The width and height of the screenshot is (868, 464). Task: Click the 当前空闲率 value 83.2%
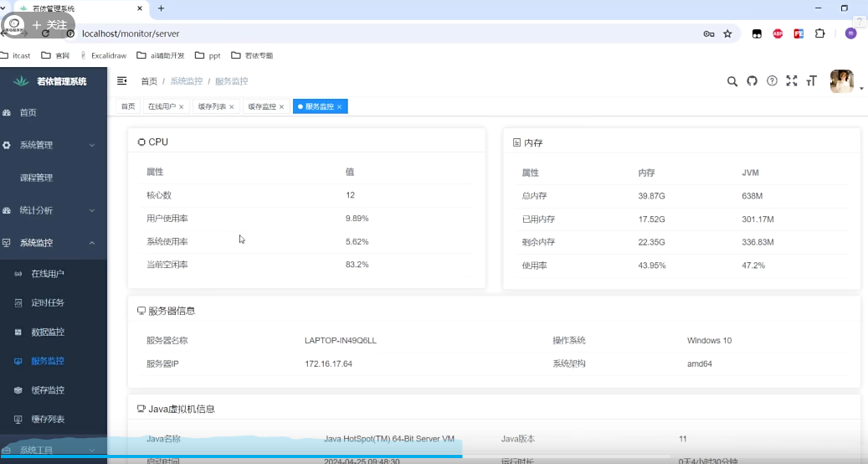click(x=357, y=264)
